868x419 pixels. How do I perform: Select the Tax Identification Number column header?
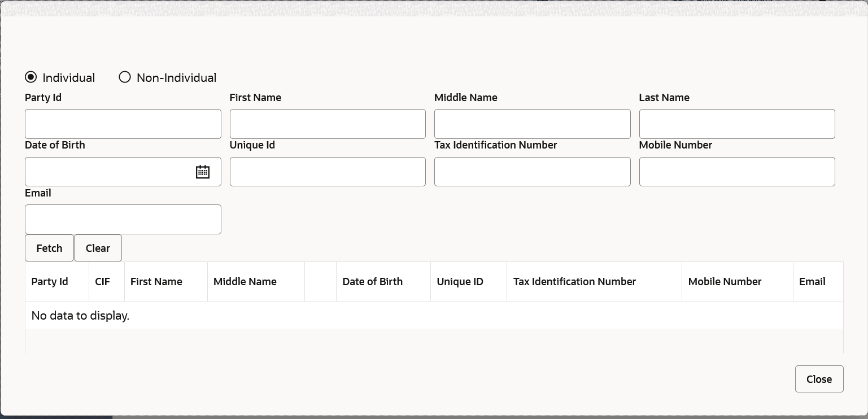(x=575, y=282)
